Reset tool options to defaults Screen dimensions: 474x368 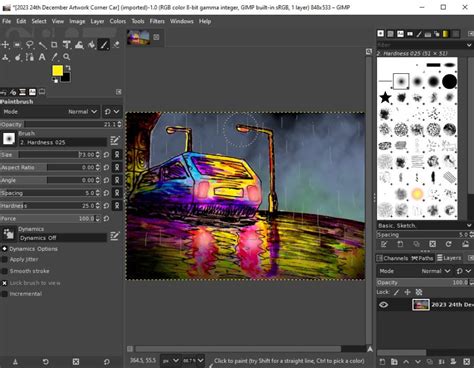[107, 362]
